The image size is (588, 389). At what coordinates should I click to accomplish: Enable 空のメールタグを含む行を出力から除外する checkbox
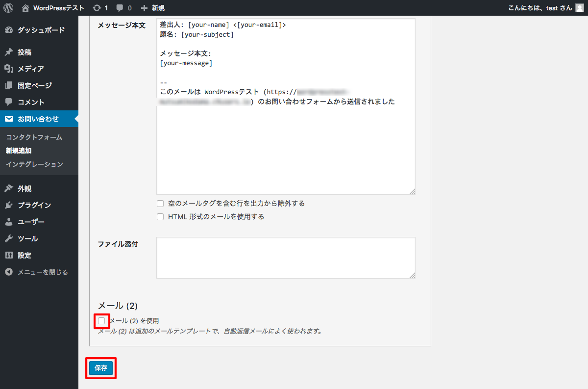tap(160, 204)
